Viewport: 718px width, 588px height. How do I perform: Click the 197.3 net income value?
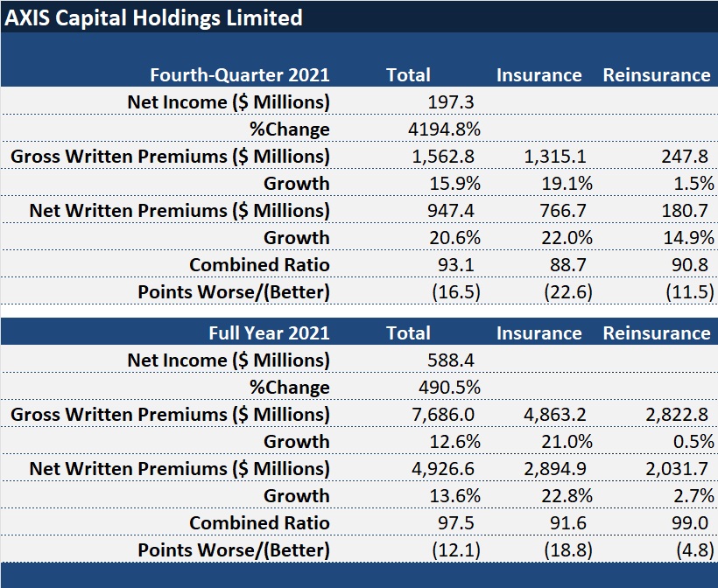pos(453,102)
